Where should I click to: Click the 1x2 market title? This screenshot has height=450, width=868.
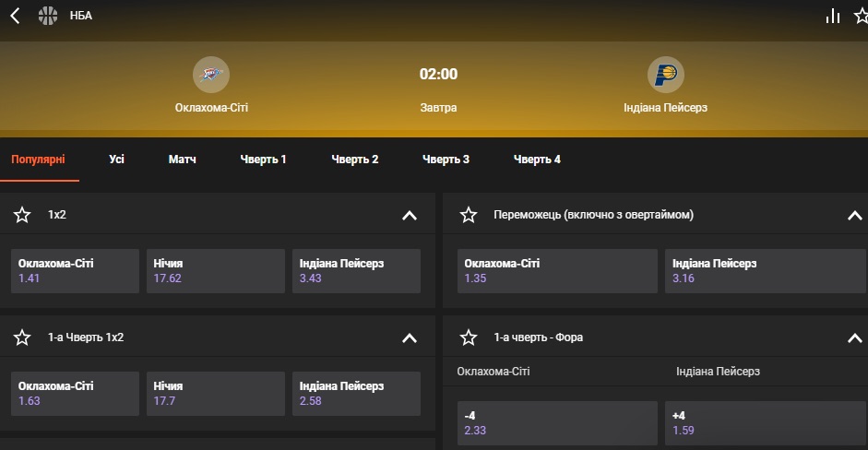(57, 215)
